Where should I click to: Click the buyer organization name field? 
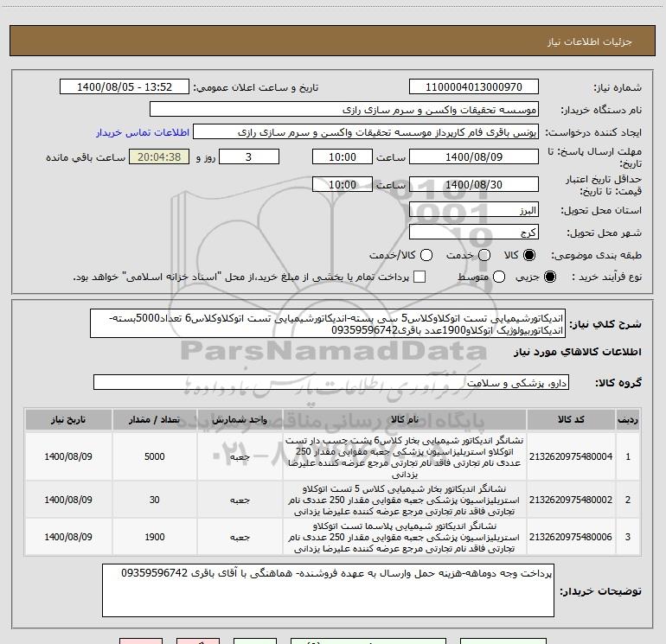tap(344, 110)
